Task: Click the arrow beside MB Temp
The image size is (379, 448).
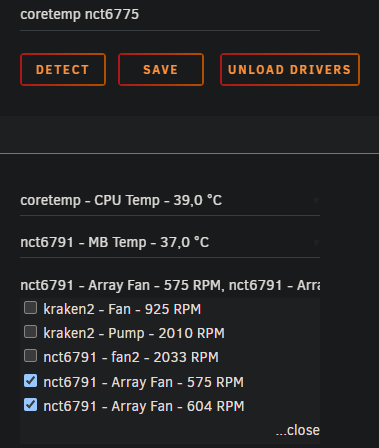Action: [x=316, y=243]
